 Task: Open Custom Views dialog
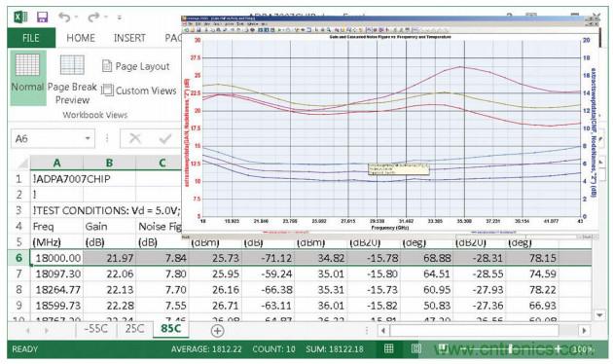tap(139, 91)
